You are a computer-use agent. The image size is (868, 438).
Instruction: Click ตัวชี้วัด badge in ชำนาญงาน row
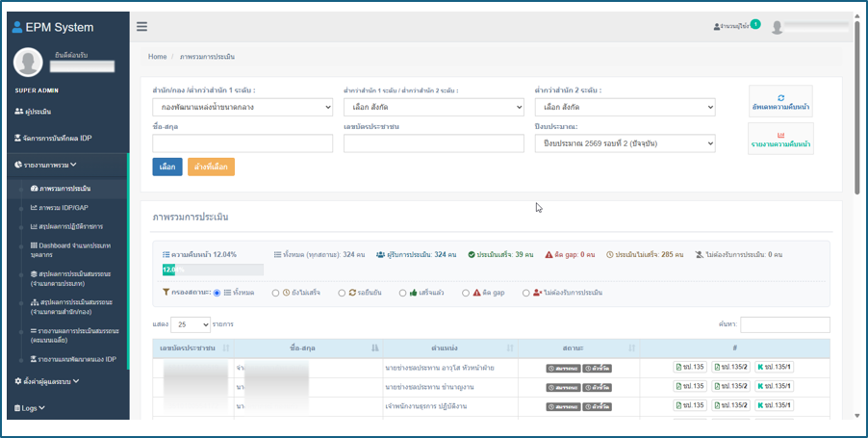coord(597,388)
